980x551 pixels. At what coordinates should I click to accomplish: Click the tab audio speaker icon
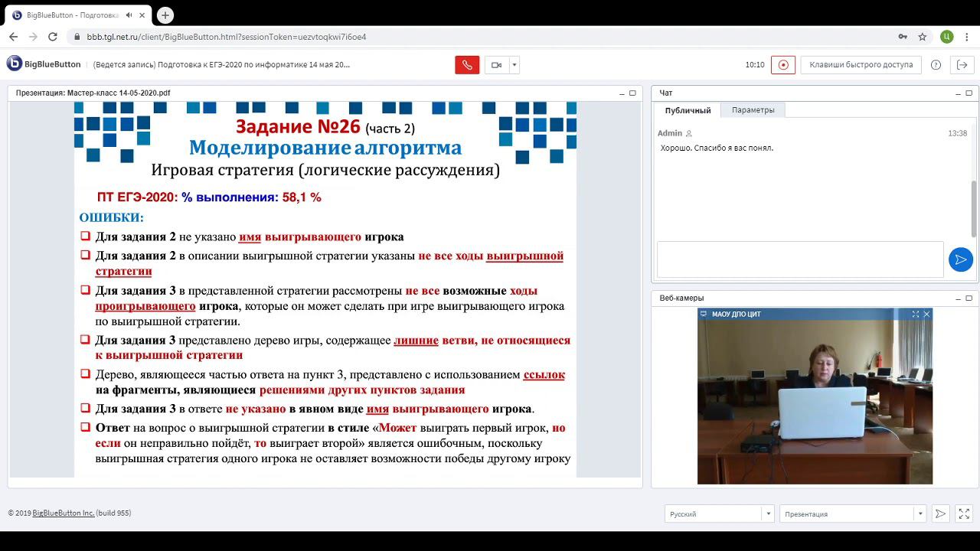click(x=128, y=15)
